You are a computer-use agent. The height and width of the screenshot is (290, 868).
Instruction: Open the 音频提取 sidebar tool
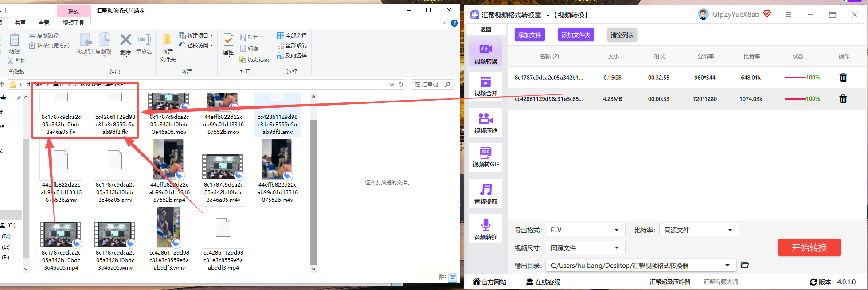485,194
